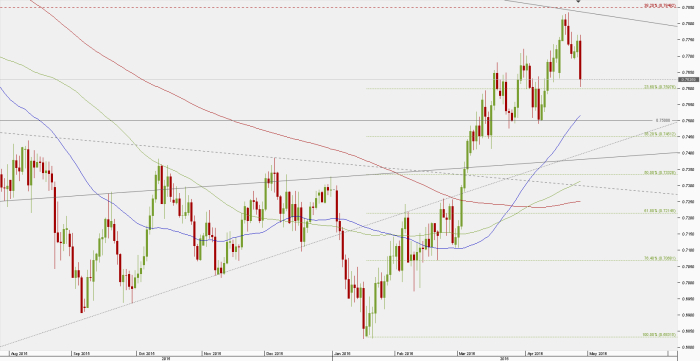700x361 pixels.
Task: Select the blue moving average line's right end
Action: 580,116
